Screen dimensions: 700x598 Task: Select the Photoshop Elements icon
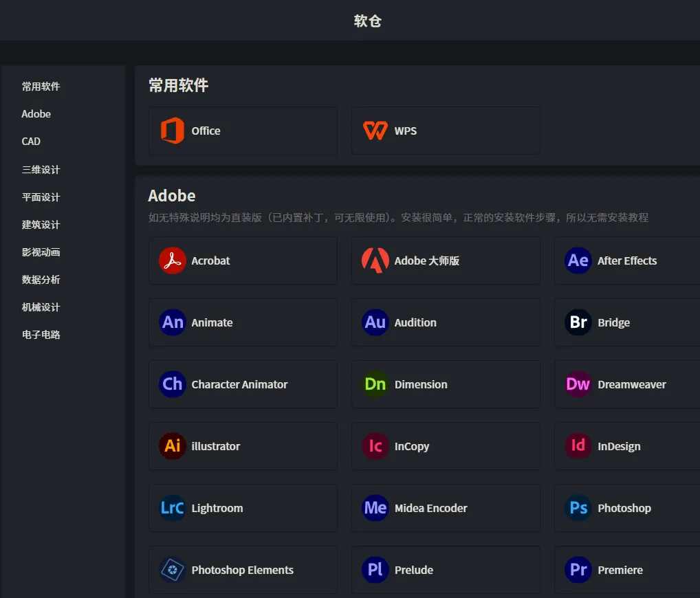173,570
